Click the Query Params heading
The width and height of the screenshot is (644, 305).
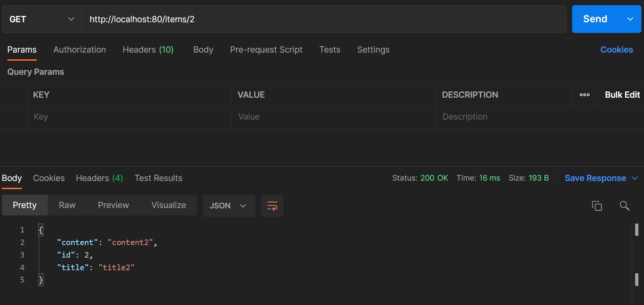[x=36, y=72]
